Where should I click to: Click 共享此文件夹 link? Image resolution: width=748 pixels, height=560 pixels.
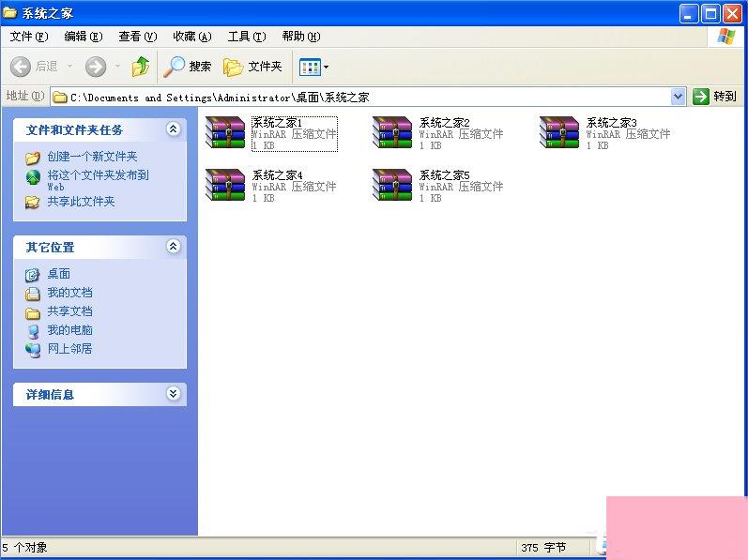coord(81,202)
